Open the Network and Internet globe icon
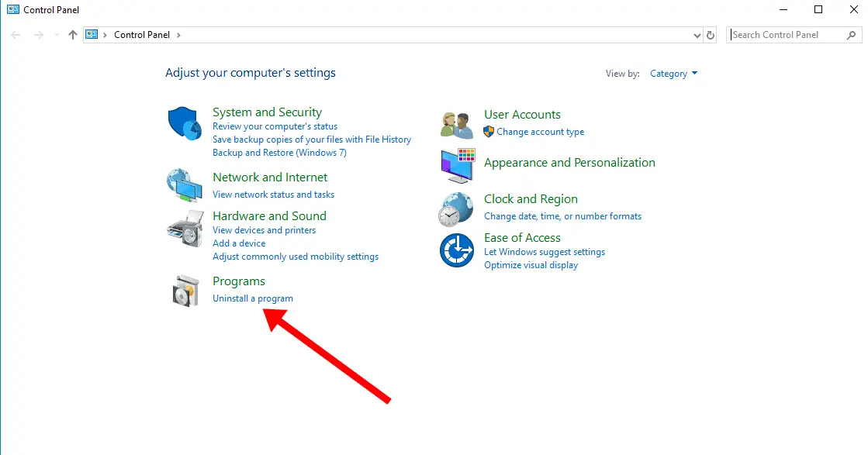Image resolution: width=868 pixels, height=455 pixels. tap(185, 186)
